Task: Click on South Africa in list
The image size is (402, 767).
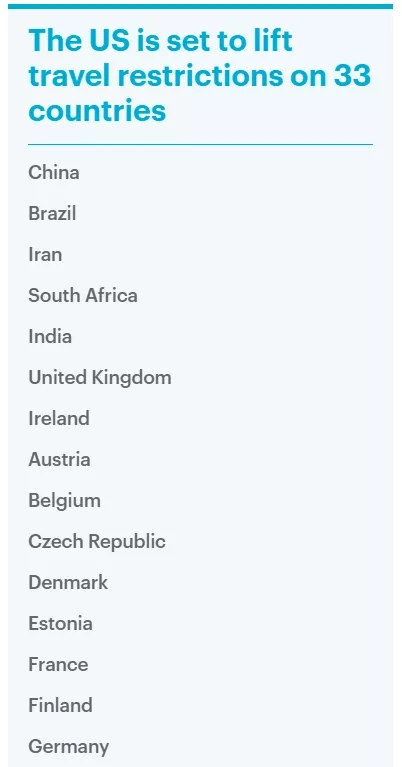Action: point(83,295)
